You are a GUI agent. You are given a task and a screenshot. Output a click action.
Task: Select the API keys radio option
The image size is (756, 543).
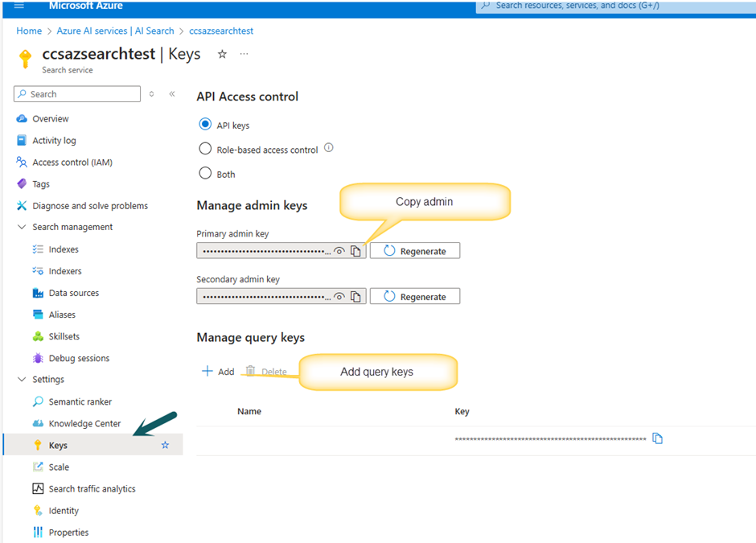point(205,125)
